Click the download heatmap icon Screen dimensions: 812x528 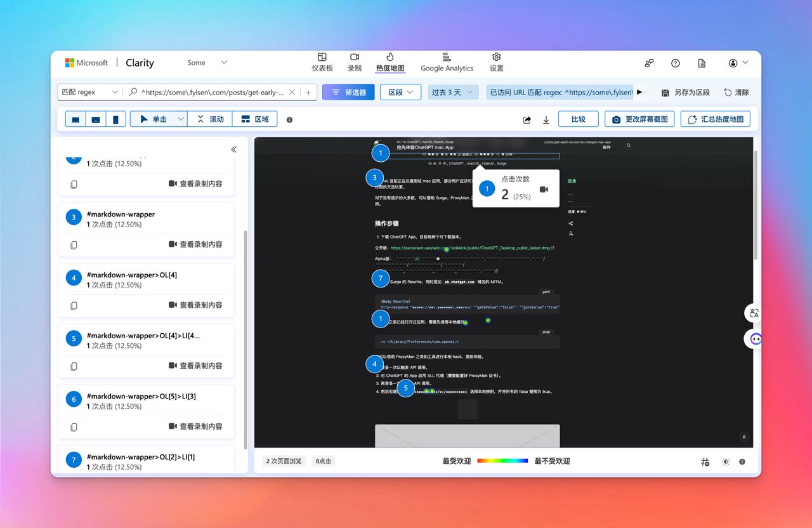coord(546,119)
